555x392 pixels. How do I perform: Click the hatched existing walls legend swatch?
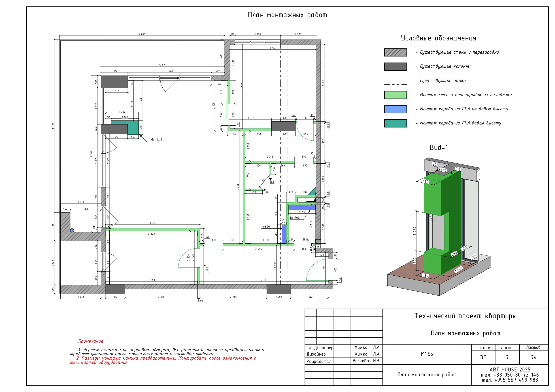396,53
